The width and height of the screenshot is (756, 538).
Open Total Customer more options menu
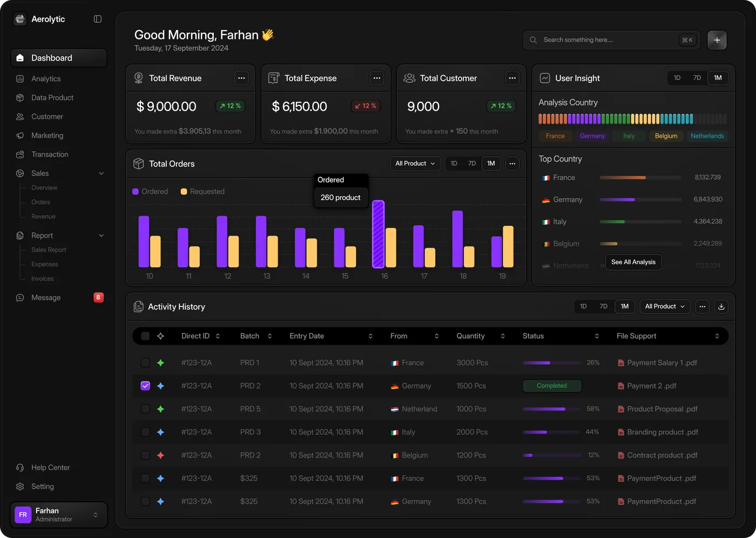coord(512,78)
